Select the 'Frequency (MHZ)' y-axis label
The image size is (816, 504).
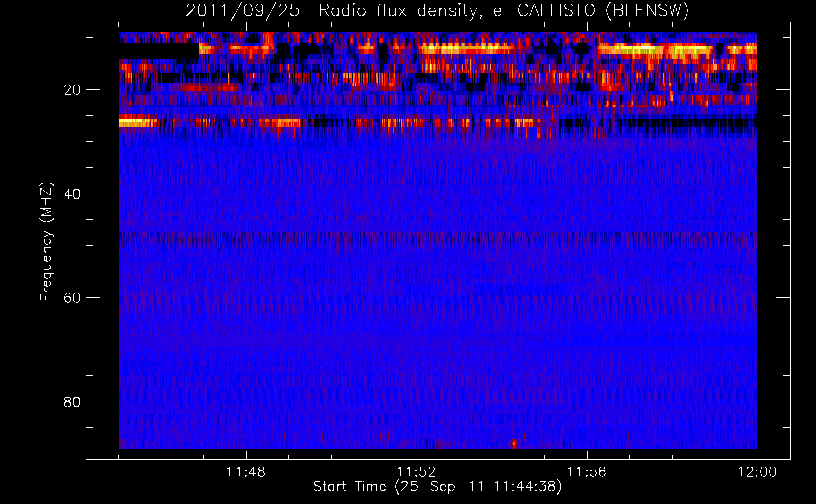[x=46, y=242]
